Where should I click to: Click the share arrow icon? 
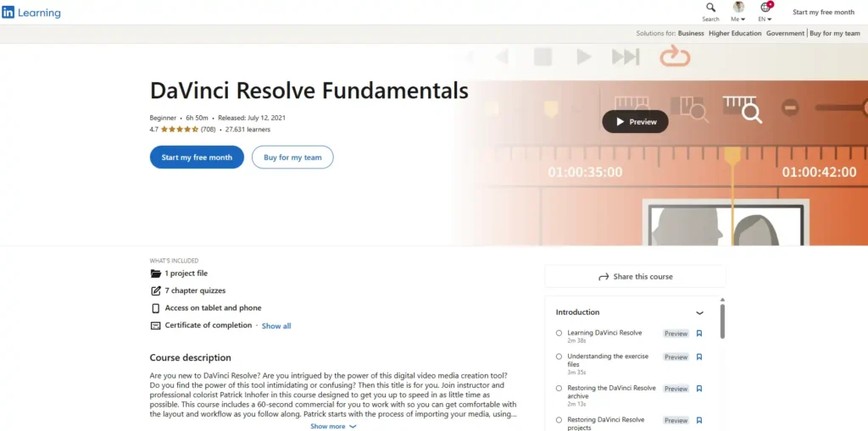pos(604,277)
